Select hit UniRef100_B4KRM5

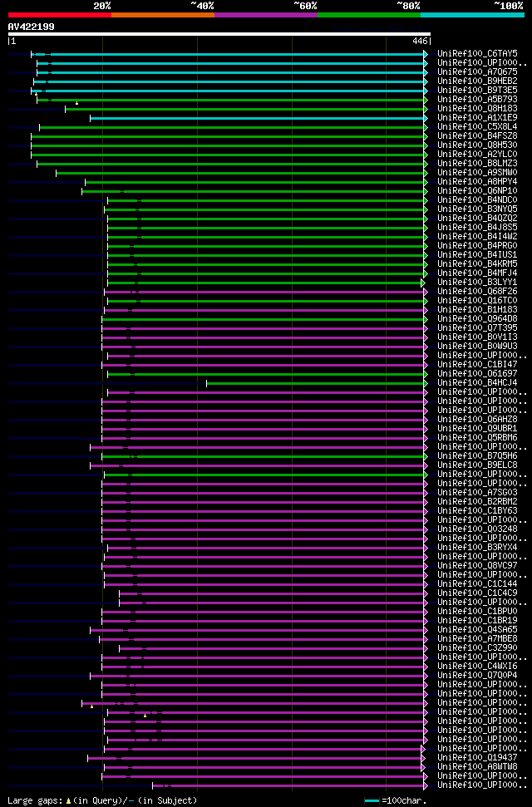(x=477, y=264)
